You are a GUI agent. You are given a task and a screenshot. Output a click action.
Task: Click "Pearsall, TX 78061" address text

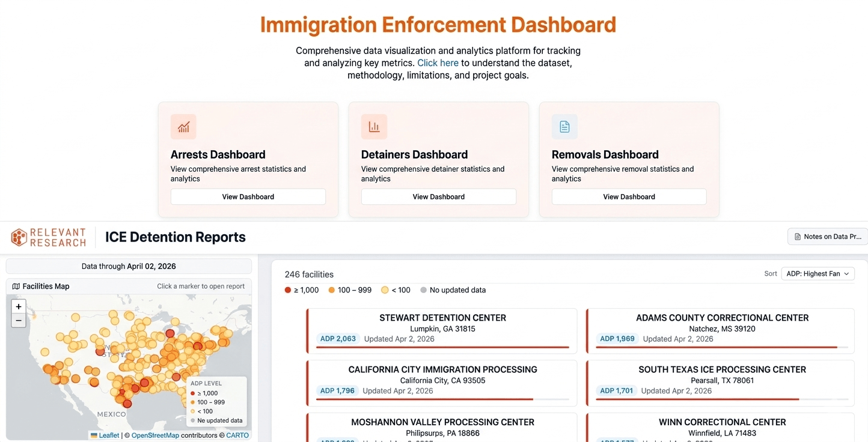click(723, 381)
